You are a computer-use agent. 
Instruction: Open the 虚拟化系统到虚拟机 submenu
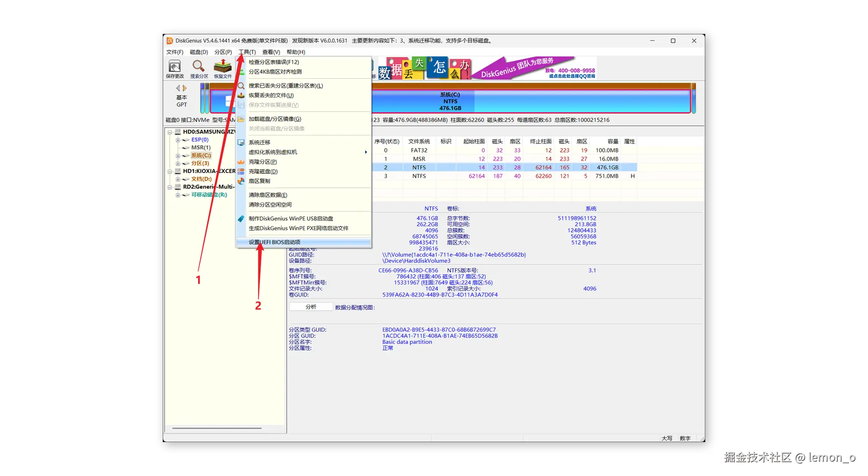(x=303, y=152)
